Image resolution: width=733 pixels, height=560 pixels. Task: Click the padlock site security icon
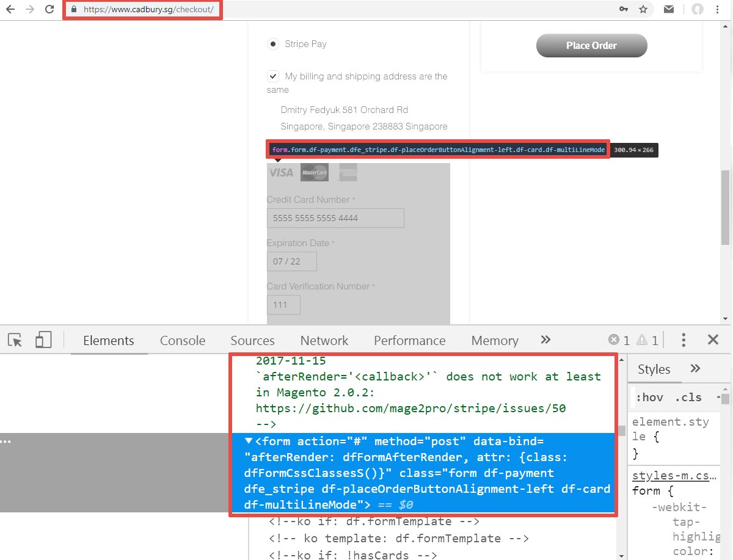tap(75, 10)
